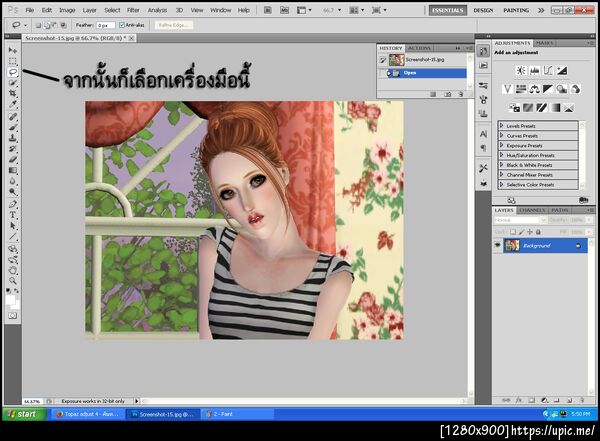This screenshot has width=600, height=441.
Task: Select the Gradient tool
Action: click(x=13, y=170)
